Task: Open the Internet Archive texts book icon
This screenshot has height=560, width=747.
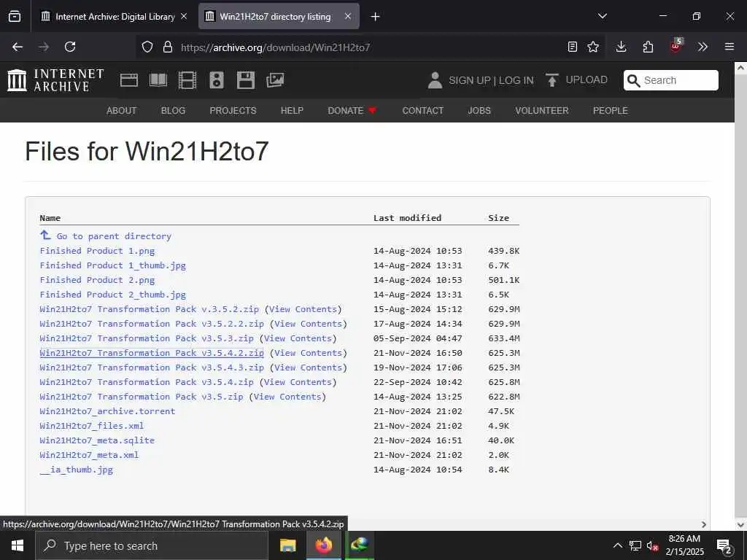Action: tap(158, 80)
